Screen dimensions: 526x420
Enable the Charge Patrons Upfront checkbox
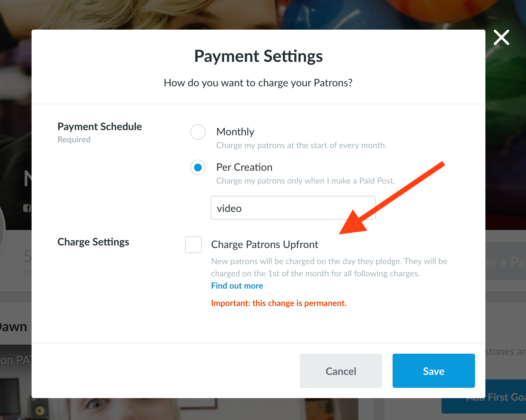click(193, 245)
